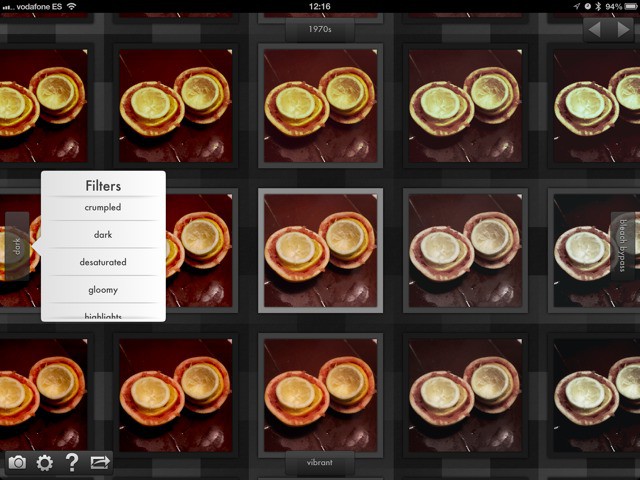
Task: Choose "crumpled" from the Filters list
Action: click(103, 208)
